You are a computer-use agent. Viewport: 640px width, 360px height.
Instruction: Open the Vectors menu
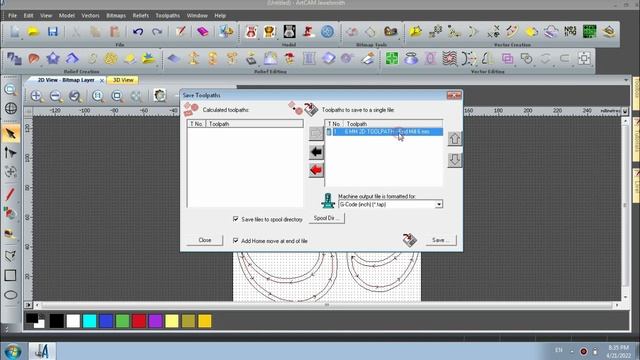tap(90, 16)
